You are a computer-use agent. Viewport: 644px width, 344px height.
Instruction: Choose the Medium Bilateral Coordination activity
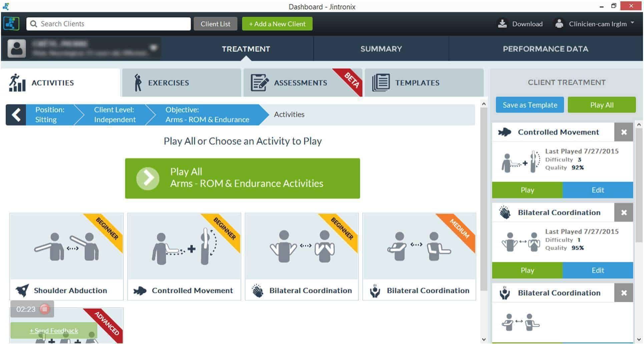[419, 256]
